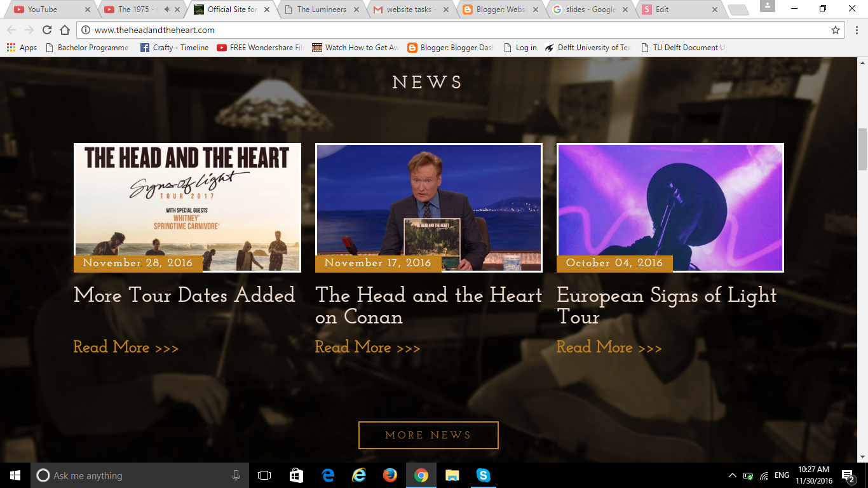Open the Crafty - Timeline bookmark
This screenshot has height=488, width=868.
click(174, 48)
